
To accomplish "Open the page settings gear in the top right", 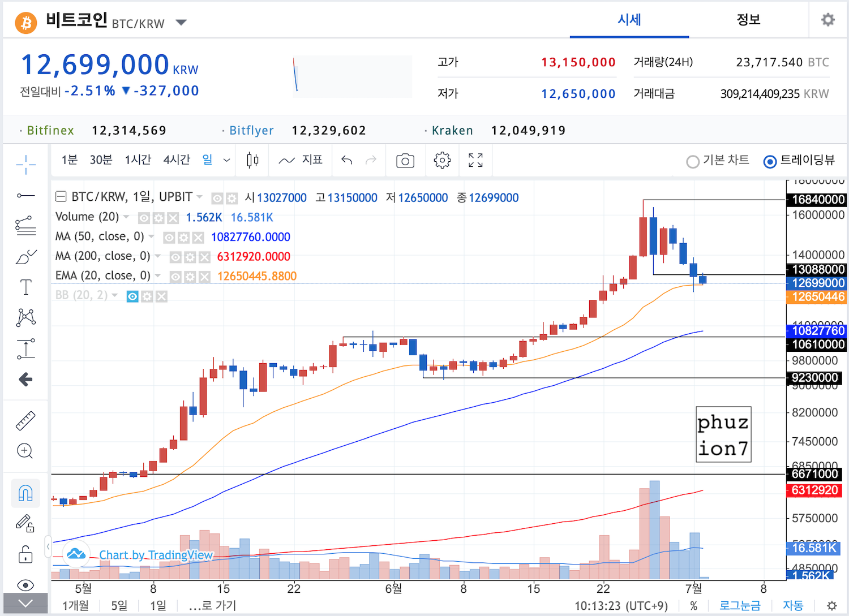I will 828,20.
